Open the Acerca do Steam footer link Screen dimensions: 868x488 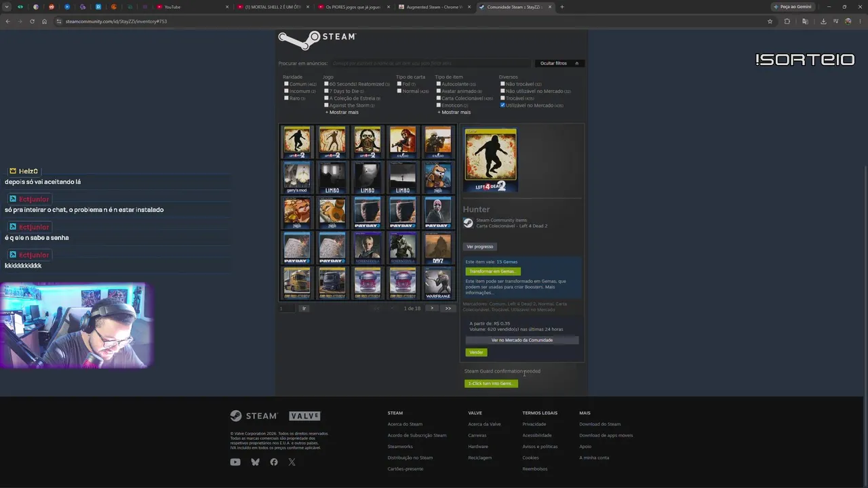pos(405,424)
